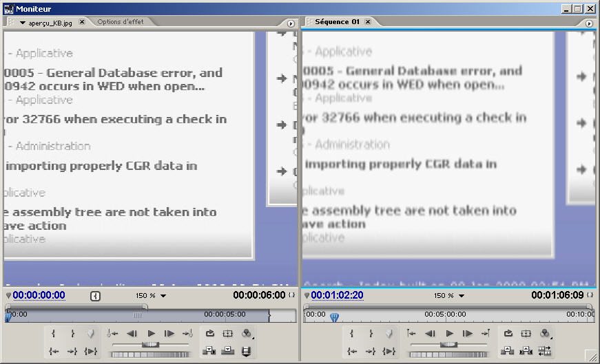Go to next marker in source monitor

pos(188,334)
